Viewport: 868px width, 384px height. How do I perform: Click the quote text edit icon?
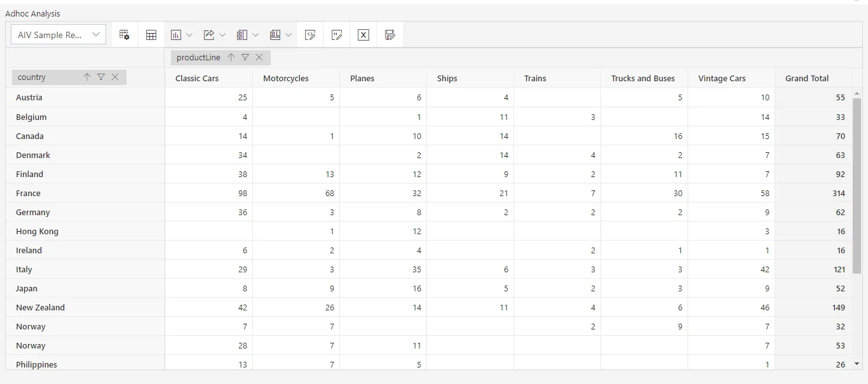point(337,35)
